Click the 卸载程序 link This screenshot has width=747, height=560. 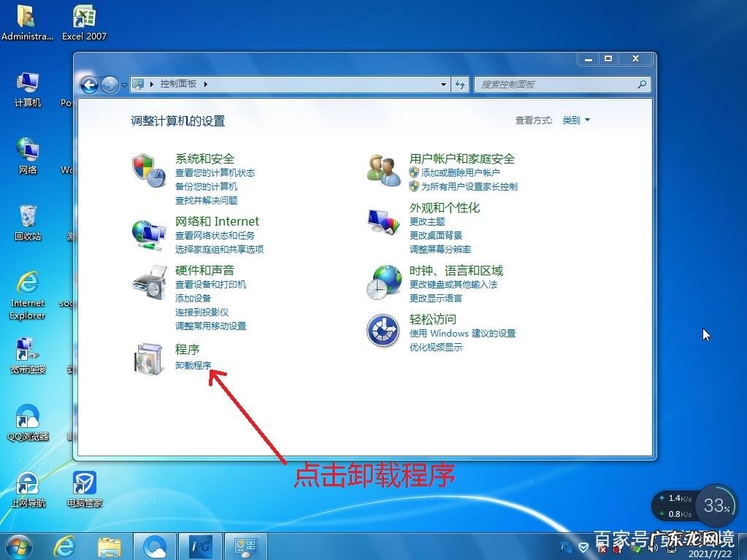(194, 365)
